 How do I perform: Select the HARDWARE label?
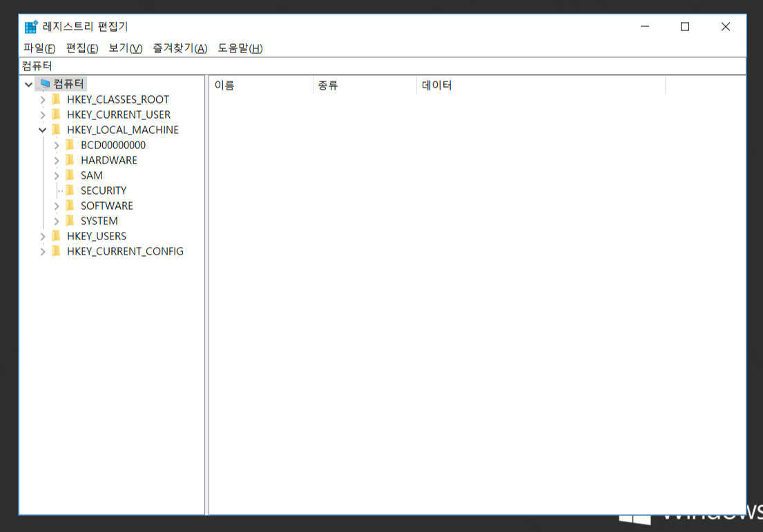109,160
